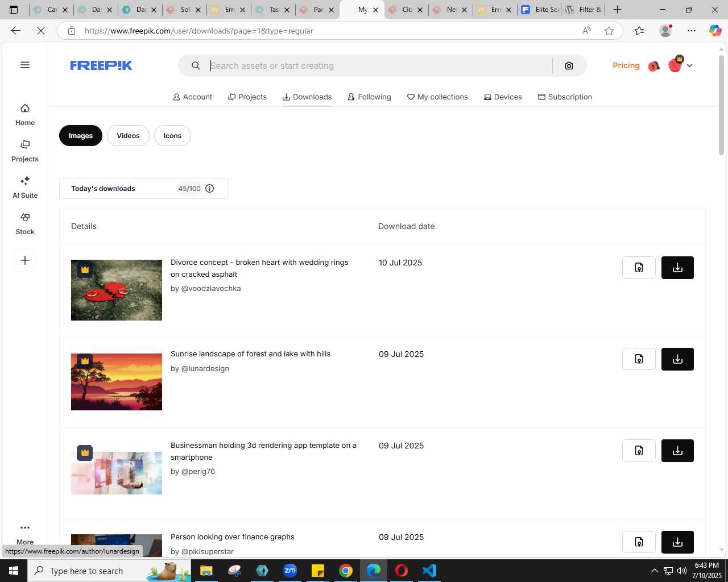Open Windows Start menu
The image size is (728, 582).
[x=14, y=571]
